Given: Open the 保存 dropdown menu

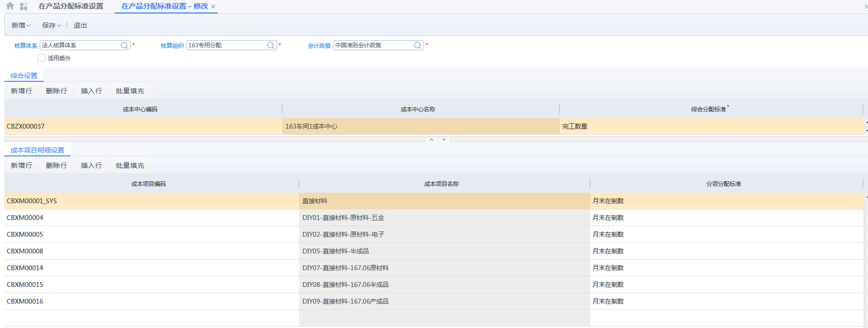Looking at the screenshot, I should click(51, 25).
